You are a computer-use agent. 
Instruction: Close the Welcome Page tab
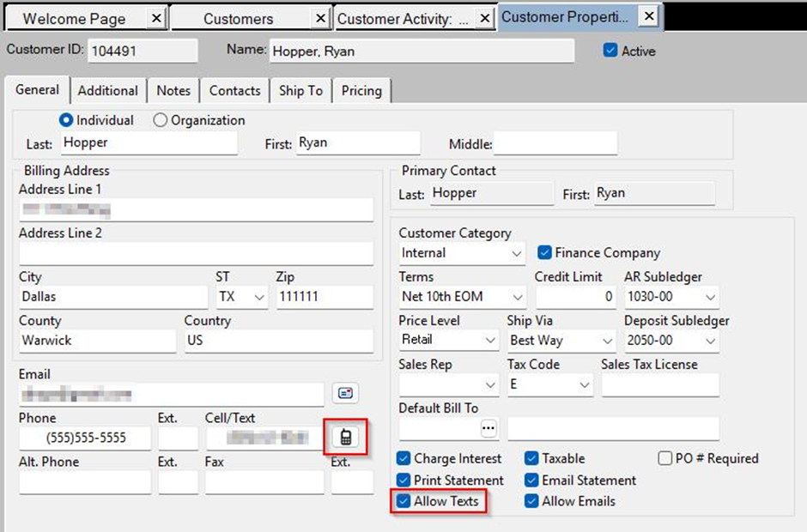[x=155, y=18]
